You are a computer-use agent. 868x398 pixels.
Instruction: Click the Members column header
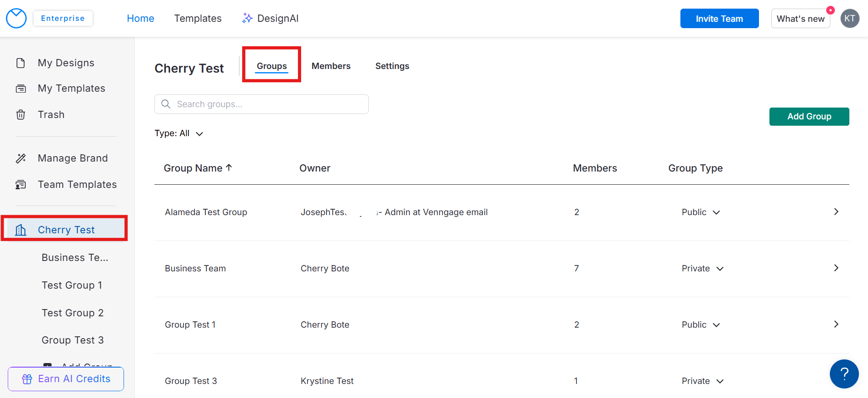[x=595, y=168]
